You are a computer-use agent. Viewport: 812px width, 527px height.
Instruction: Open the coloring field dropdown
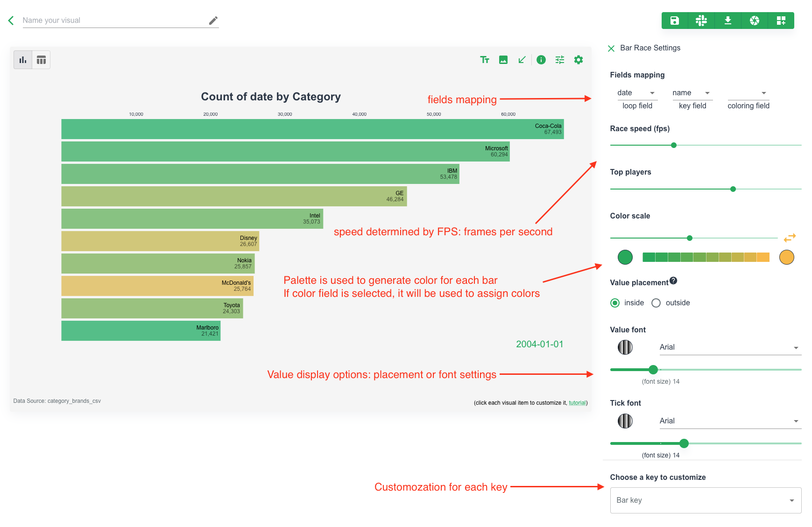pos(748,93)
